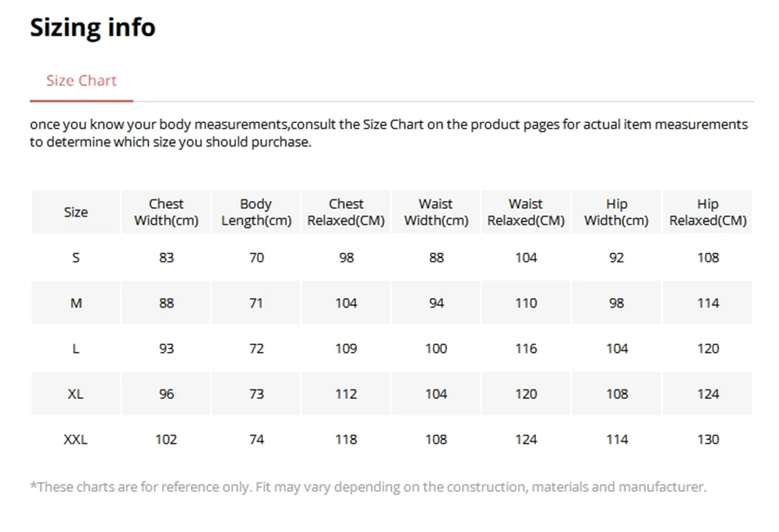Select body length value 72 for size L

(x=256, y=348)
